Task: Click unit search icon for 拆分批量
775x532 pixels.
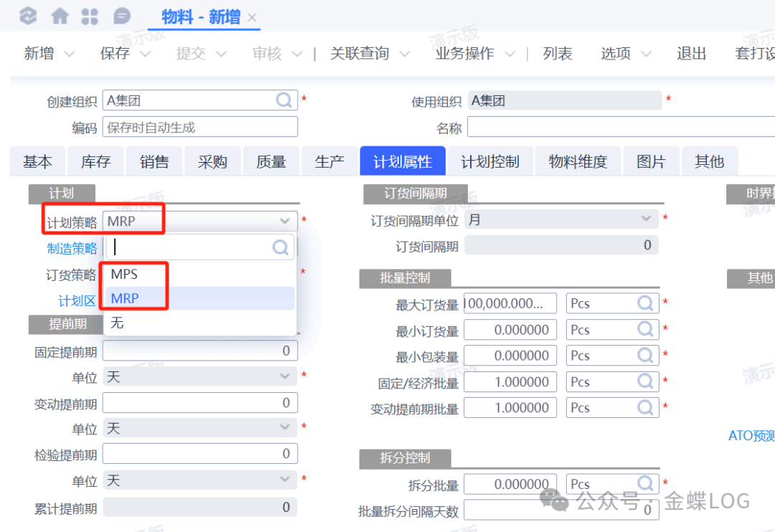Action: [x=646, y=484]
